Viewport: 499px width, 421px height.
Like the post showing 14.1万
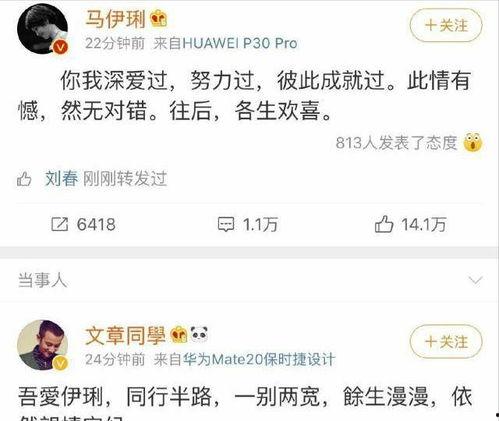[x=384, y=224]
